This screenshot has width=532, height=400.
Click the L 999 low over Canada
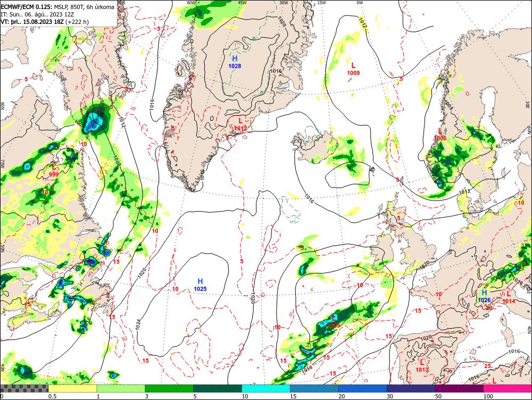[54, 171]
